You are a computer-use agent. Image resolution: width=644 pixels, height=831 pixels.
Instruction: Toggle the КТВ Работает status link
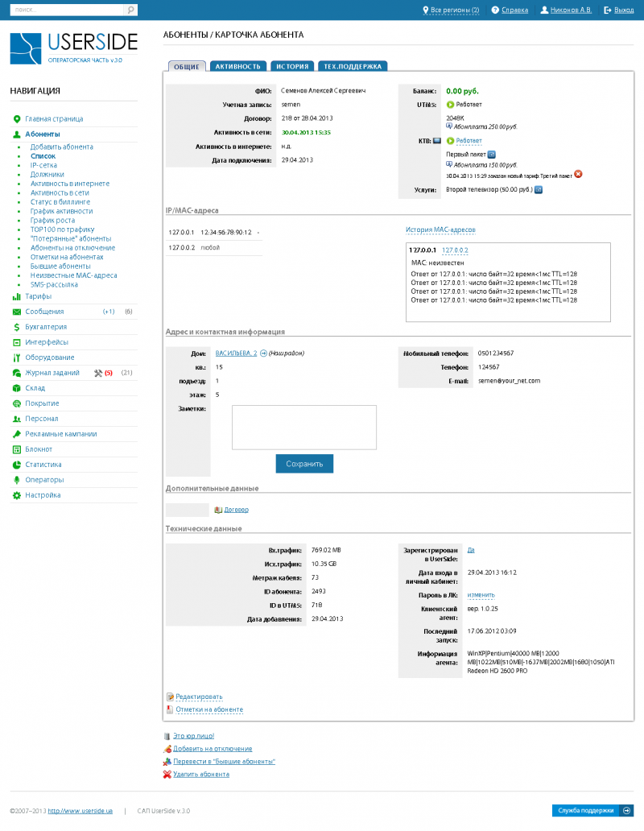(469, 141)
